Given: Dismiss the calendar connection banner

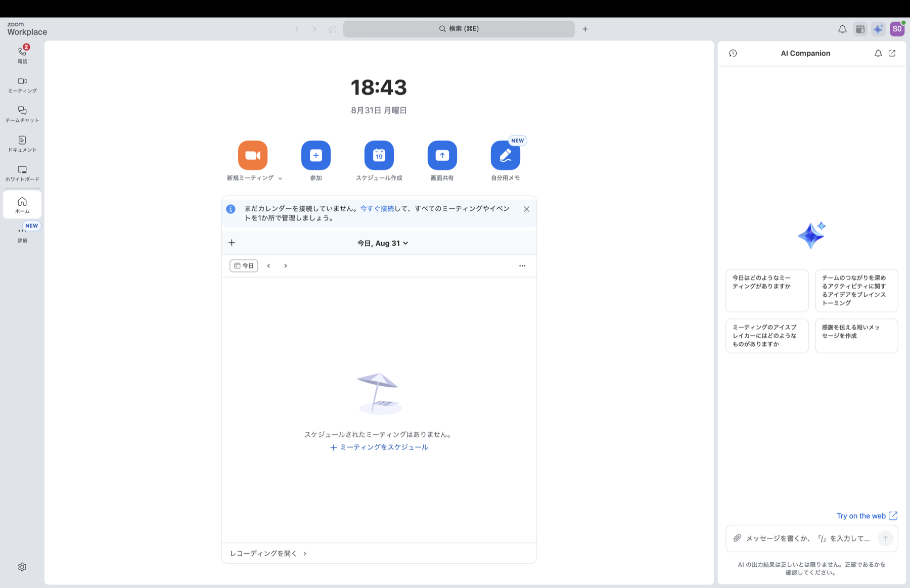Looking at the screenshot, I should pos(526,209).
